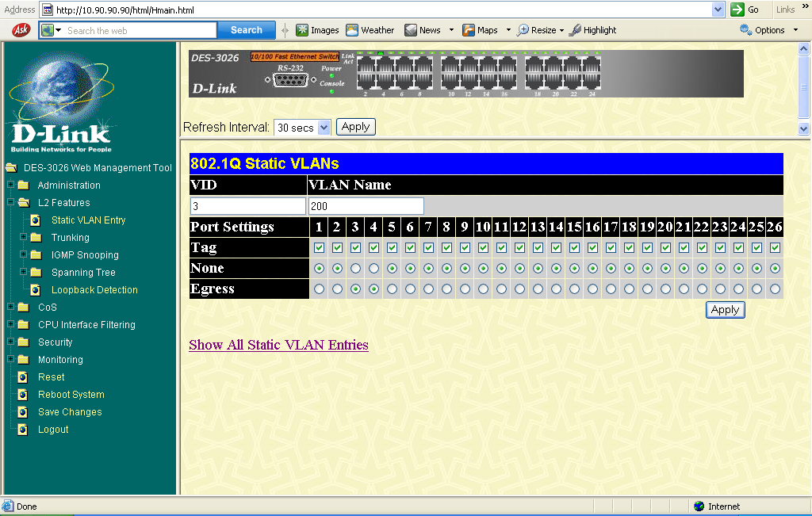
Task: Select Egress radio for port 10
Action: coord(483,289)
